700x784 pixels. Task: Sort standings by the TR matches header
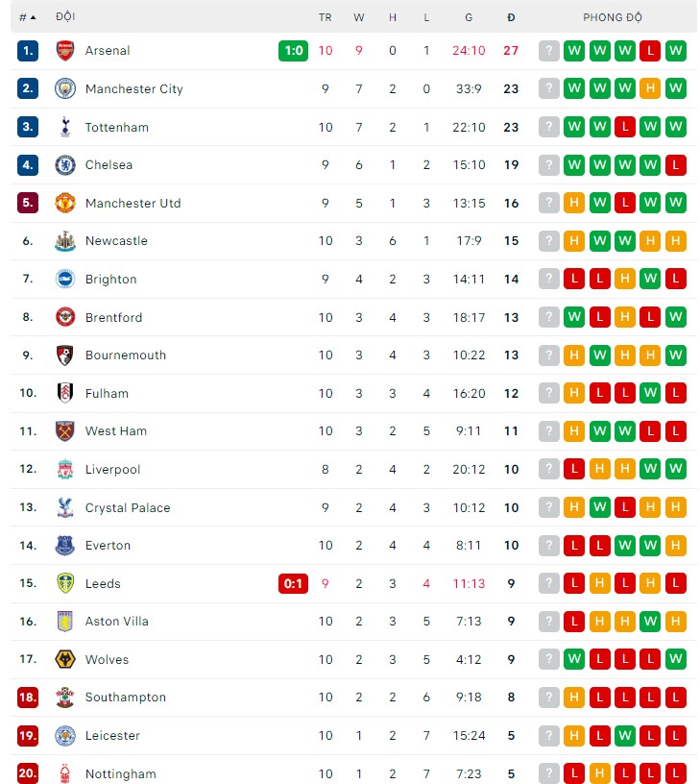(326, 17)
